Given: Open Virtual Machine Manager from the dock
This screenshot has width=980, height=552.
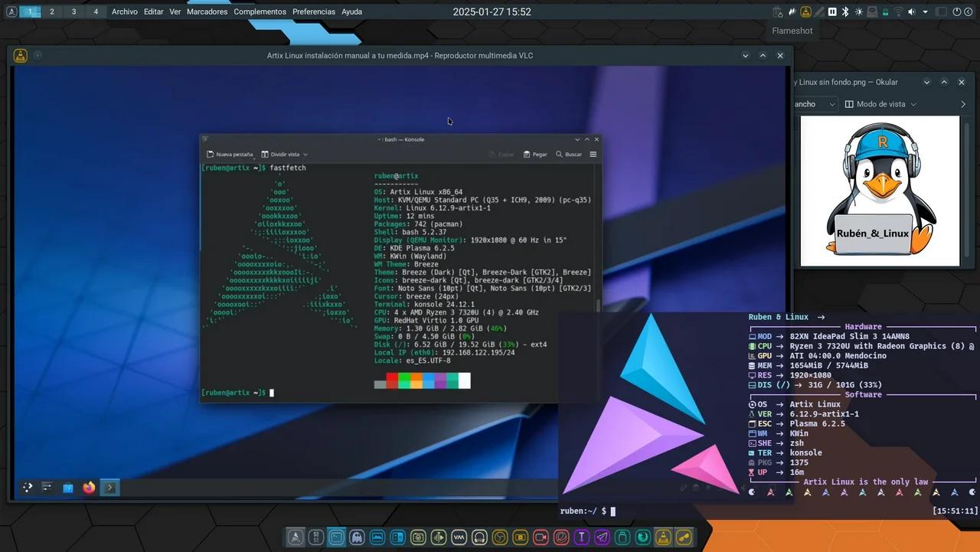Looking at the screenshot, I should 459,537.
